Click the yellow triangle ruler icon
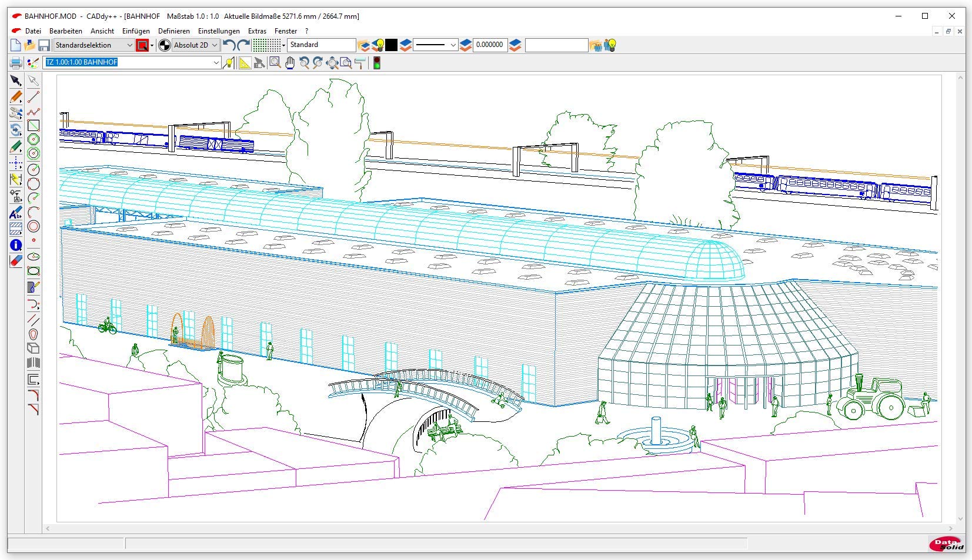972x560 pixels. pyautogui.click(x=244, y=63)
